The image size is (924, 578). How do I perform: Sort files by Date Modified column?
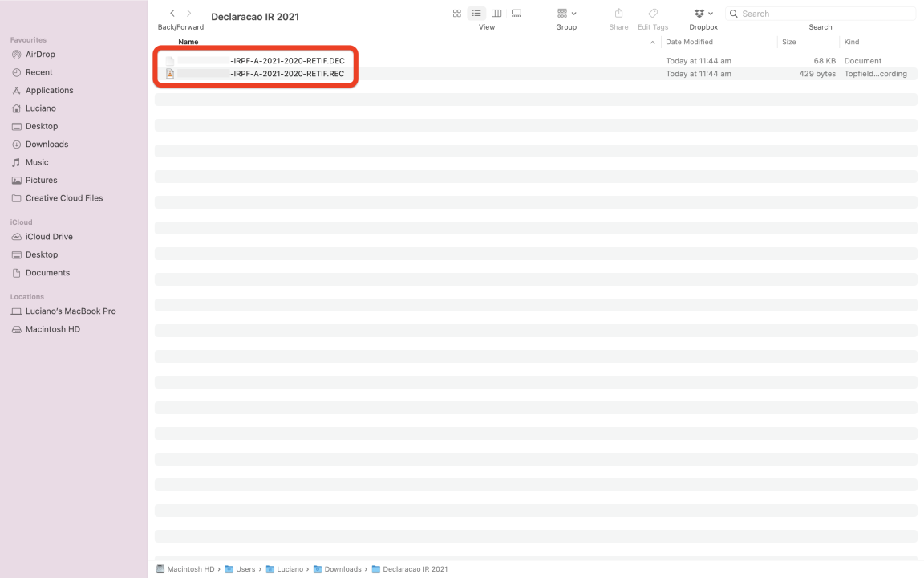coord(689,42)
